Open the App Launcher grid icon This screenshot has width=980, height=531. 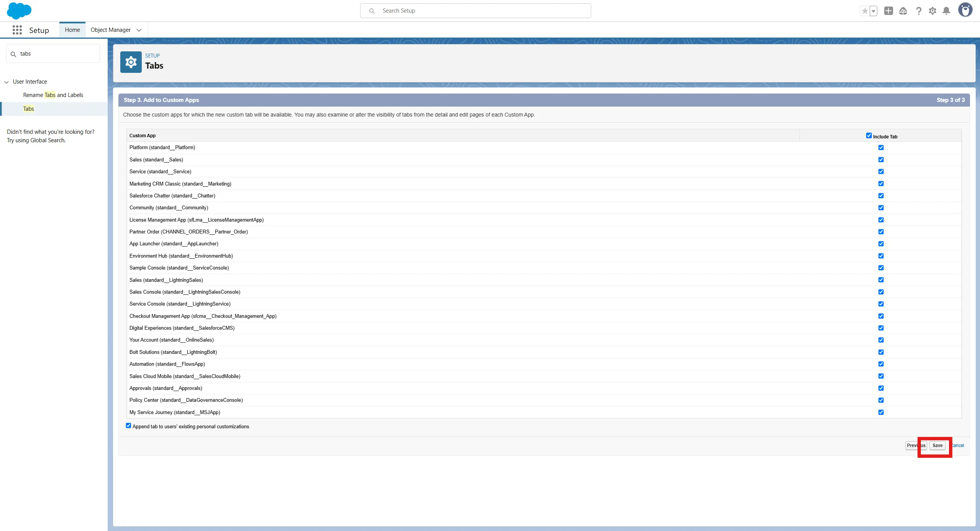(x=17, y=30)
